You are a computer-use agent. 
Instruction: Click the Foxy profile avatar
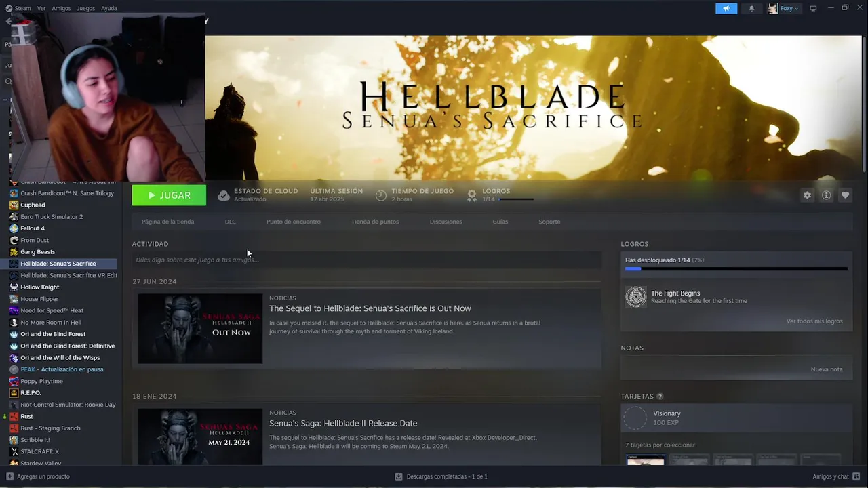pyautogui.click(x=772, y=8)
